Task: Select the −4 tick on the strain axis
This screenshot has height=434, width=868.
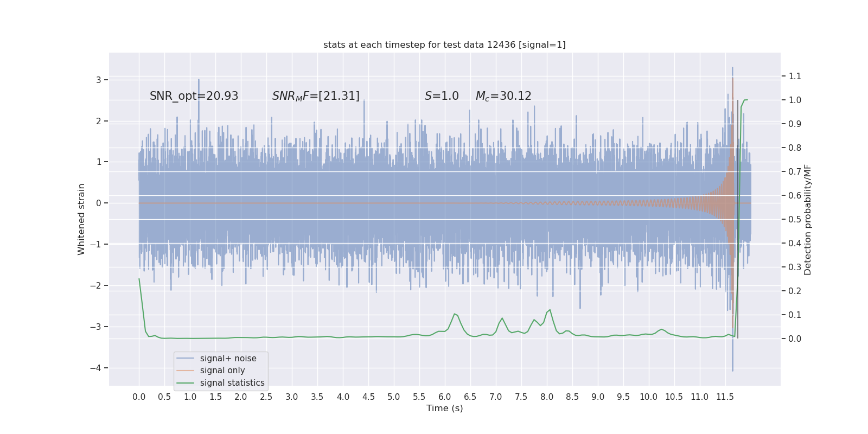Action: (95, 368)
